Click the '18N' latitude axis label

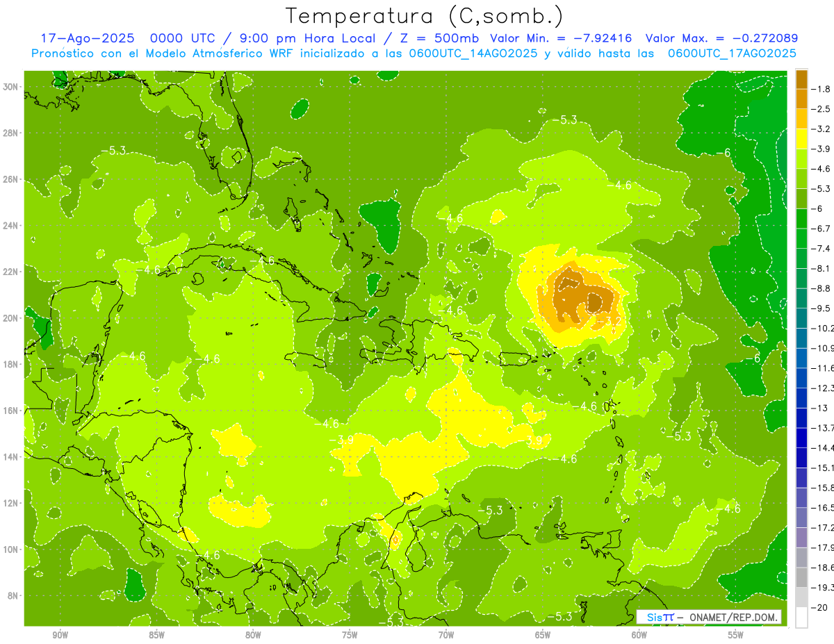coord(12,364)
